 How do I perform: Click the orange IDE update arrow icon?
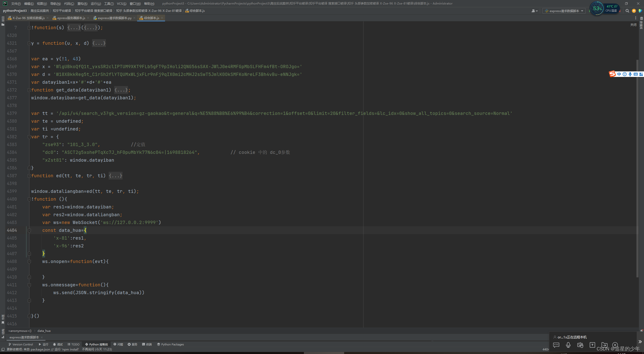pos(634,11)
